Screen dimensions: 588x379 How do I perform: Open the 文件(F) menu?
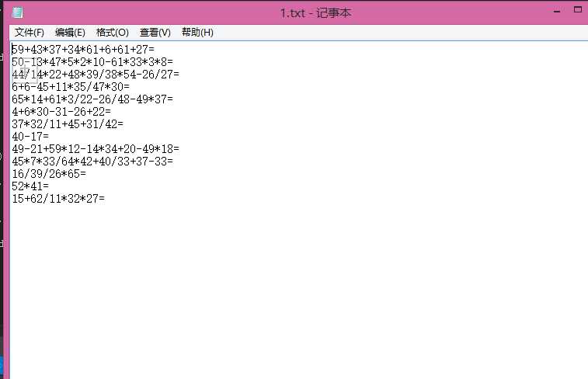tap(30, 33)
